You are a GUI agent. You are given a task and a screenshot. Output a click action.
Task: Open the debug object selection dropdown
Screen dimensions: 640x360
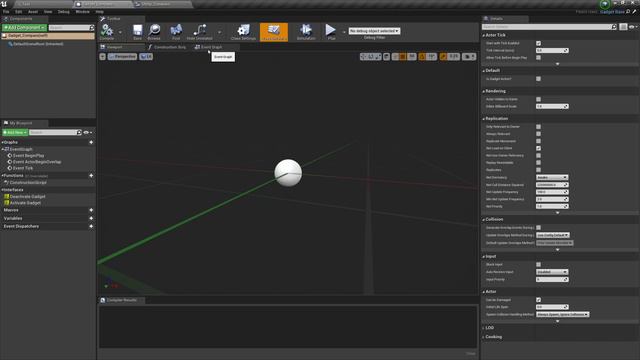(374, 31)
